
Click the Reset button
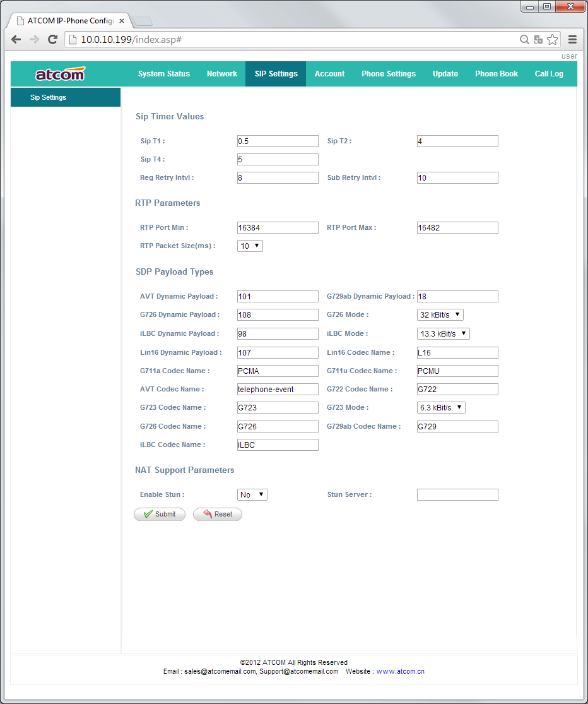[218, 515]
